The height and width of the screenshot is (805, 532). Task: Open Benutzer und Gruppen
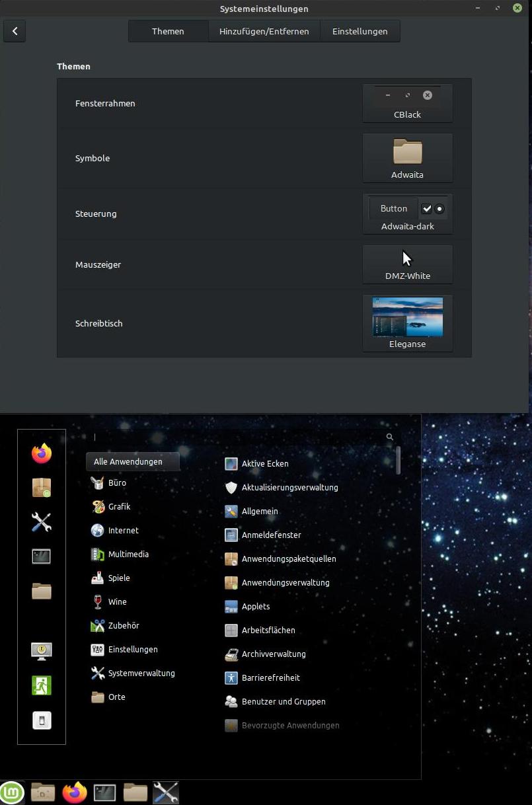pos(275,702)
